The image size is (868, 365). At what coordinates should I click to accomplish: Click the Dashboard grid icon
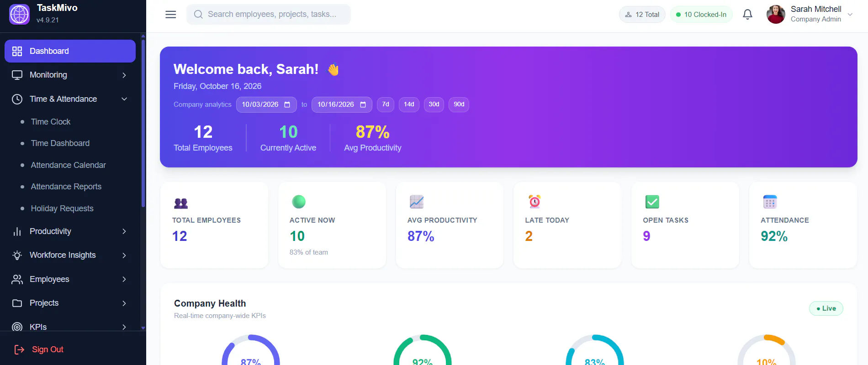(17, 51)
